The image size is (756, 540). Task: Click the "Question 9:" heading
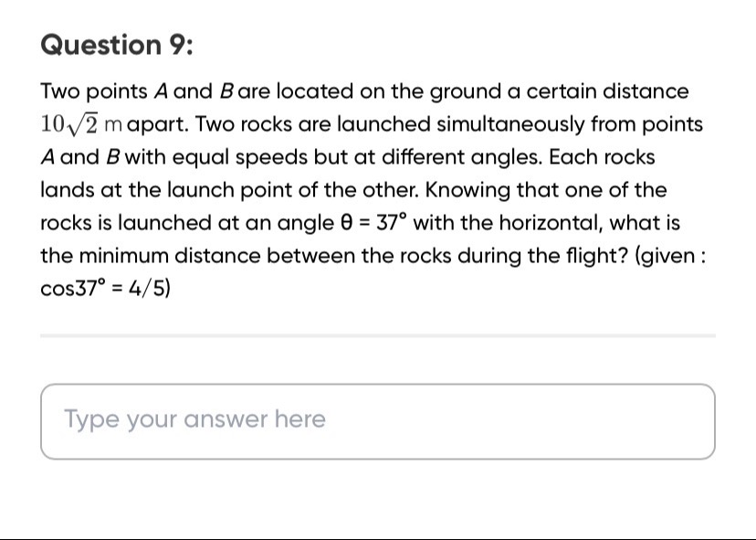point(118,45)
